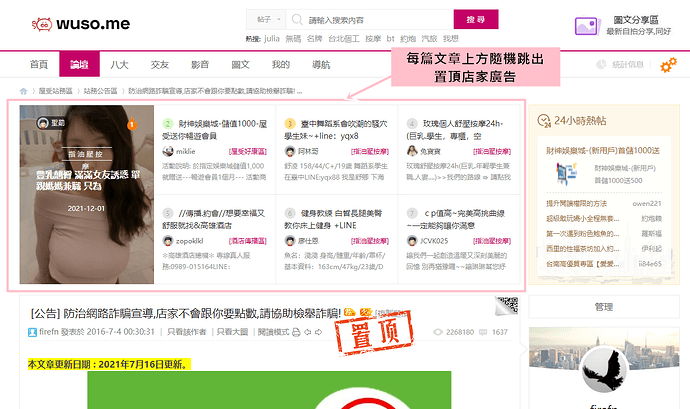Viewport: 690px width, 409px height.
Task: Click the hot search term bt
Action: click(390, 39)
